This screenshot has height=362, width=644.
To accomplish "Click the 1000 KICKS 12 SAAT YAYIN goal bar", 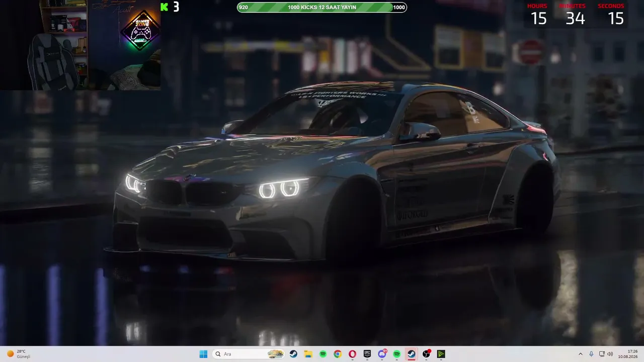I will [x=322, y=7].
